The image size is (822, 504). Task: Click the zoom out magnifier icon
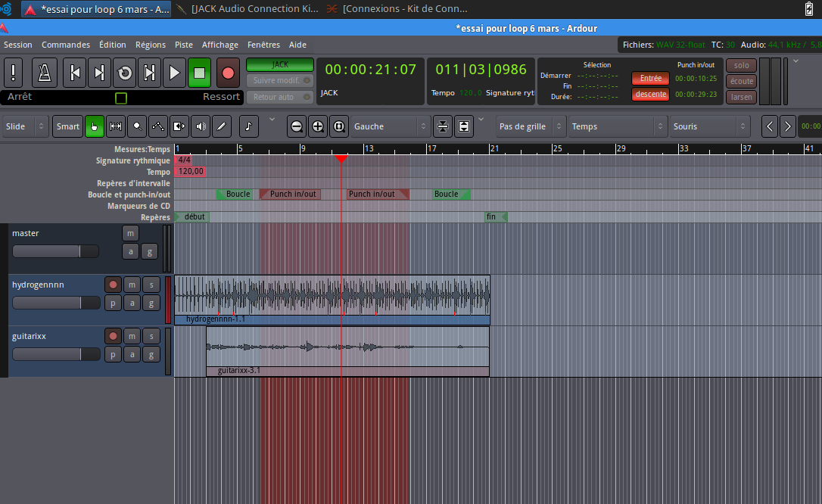click(297, 126)
